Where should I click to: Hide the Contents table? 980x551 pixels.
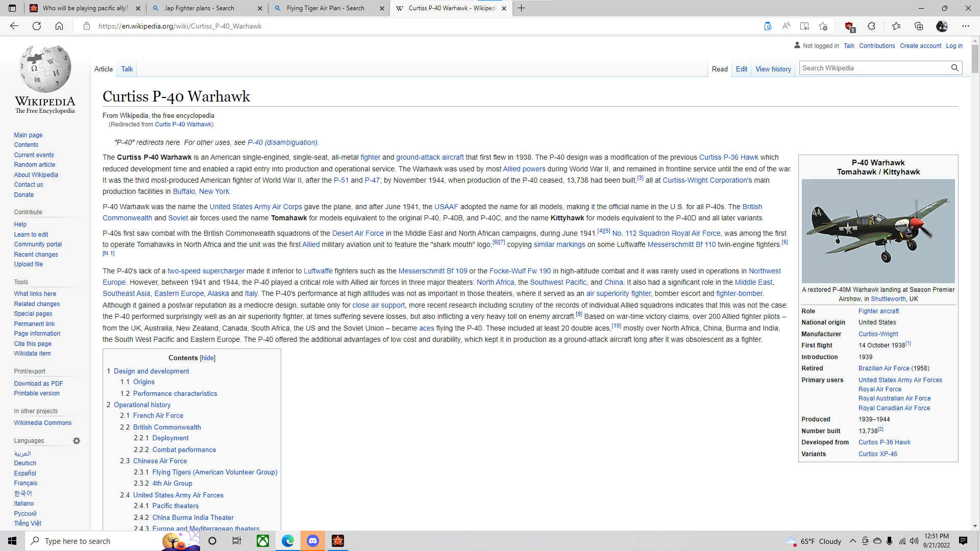(x=207, y=358)
